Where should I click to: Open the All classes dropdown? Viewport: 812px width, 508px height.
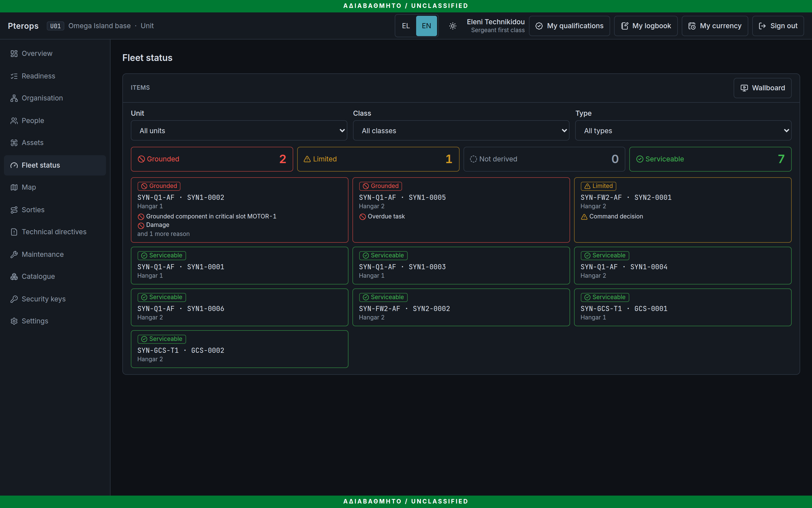coord(461,130)
